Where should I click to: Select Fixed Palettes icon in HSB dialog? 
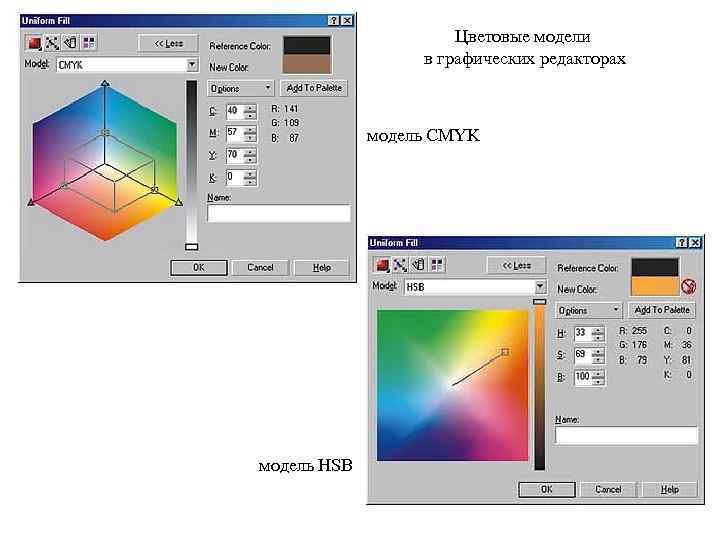[x=418, y=265]
